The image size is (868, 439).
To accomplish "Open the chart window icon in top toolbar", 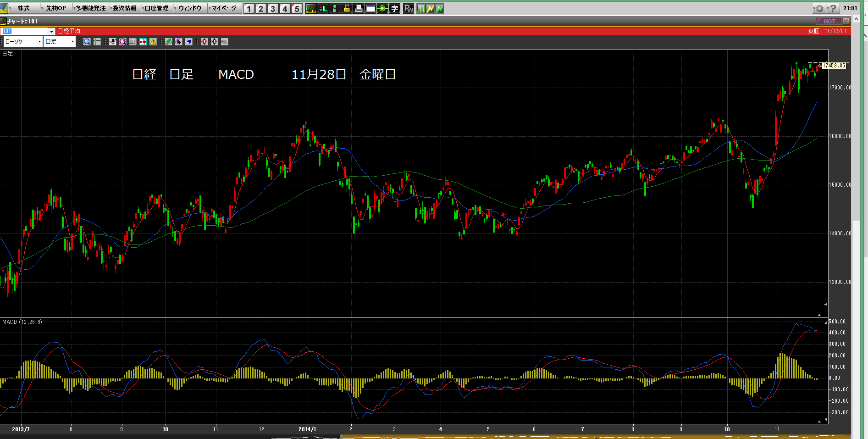I will (x=311, y=8).
